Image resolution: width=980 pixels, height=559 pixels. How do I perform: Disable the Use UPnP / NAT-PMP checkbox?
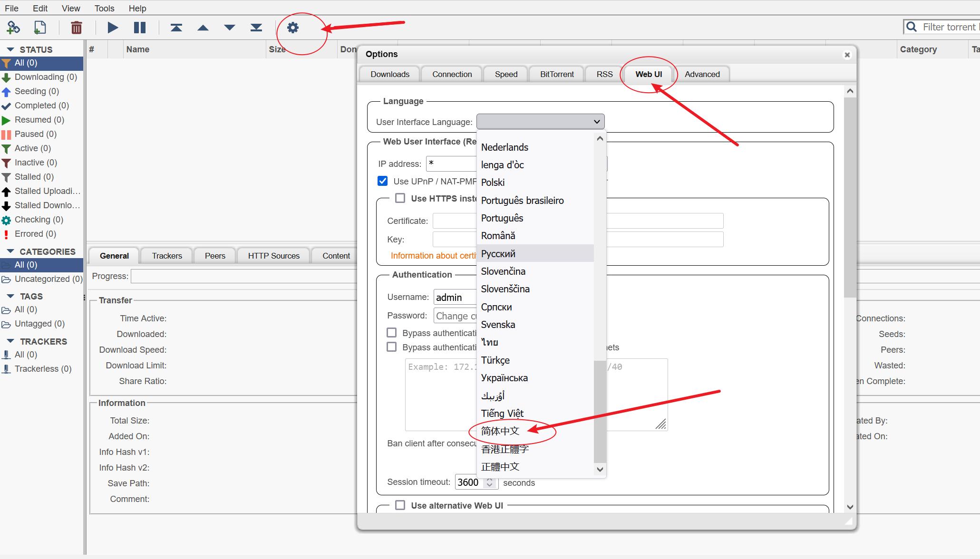click(x=383, y=181)
